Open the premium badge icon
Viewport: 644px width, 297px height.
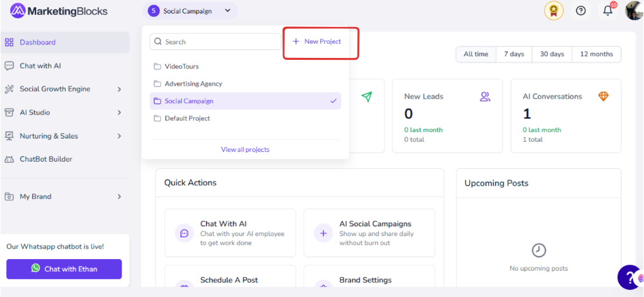[554, 11]
